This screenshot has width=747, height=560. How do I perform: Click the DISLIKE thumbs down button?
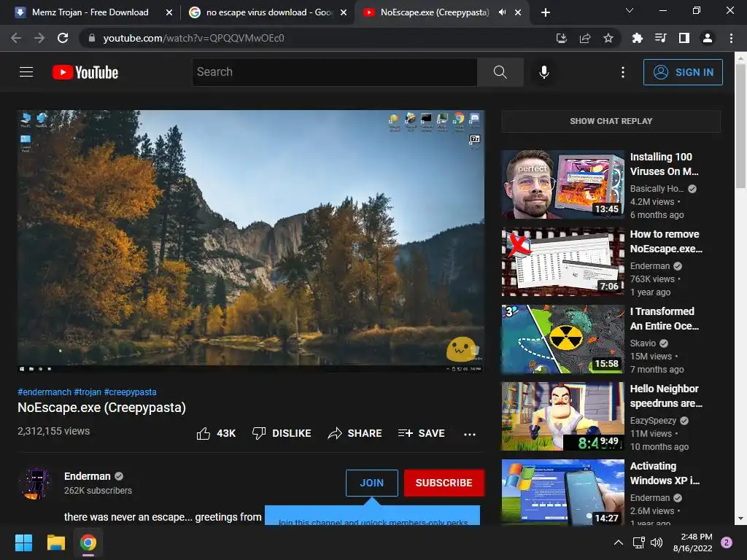tap(282, 433)
